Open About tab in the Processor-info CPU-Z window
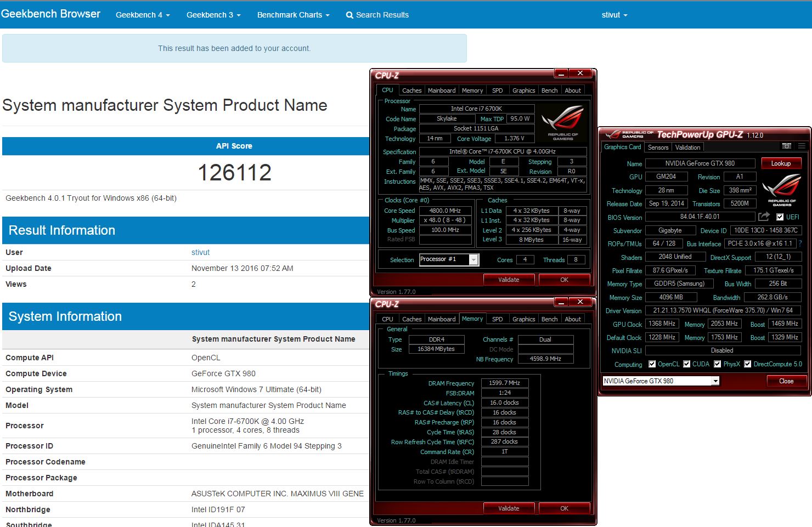The height and width of the screenshot is (527, 812). click(x=573, y=90)
